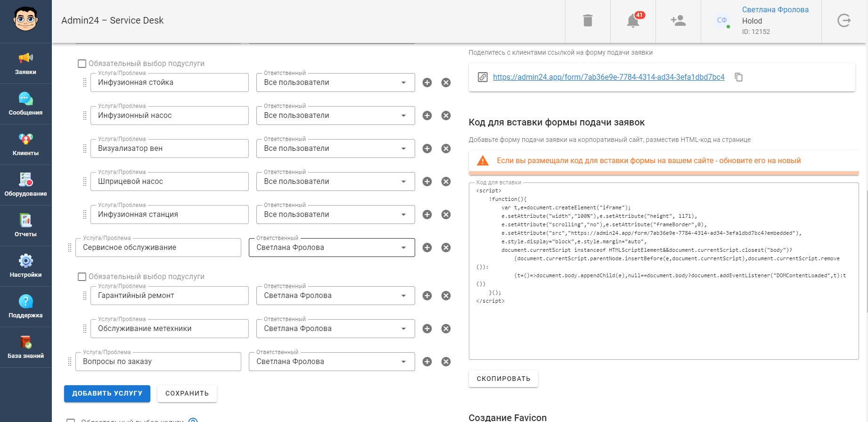The height and width of the screenshot is (422, 868).
Task: Click the СФ user avatar in the header
Action: [x=722, y=20]
